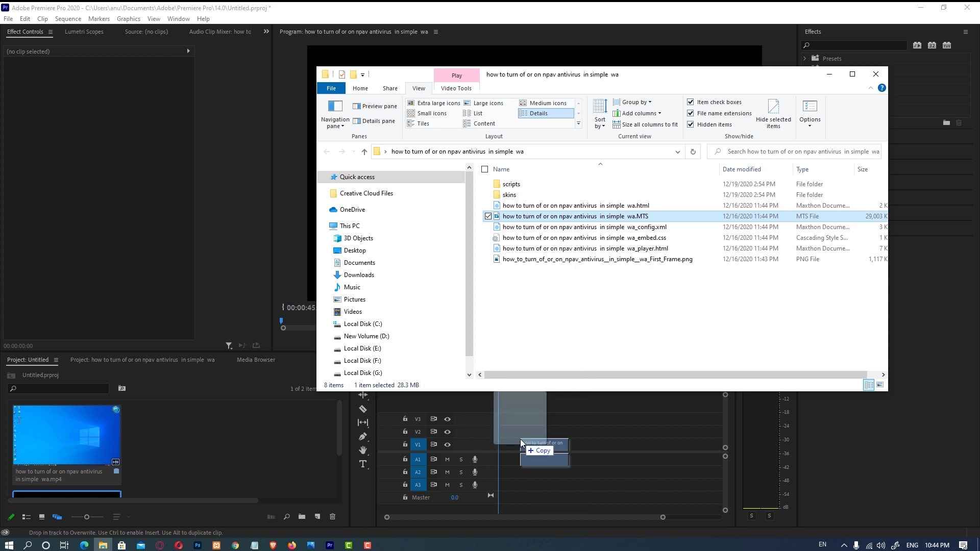Select the Hand tool in Premiere
Screen dimensions: 980x551
363,450
